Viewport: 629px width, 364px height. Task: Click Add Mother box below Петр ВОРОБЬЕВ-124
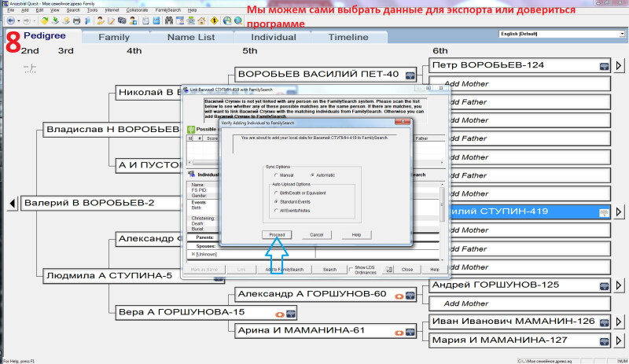pyautogui.click(x=520, y=84)
